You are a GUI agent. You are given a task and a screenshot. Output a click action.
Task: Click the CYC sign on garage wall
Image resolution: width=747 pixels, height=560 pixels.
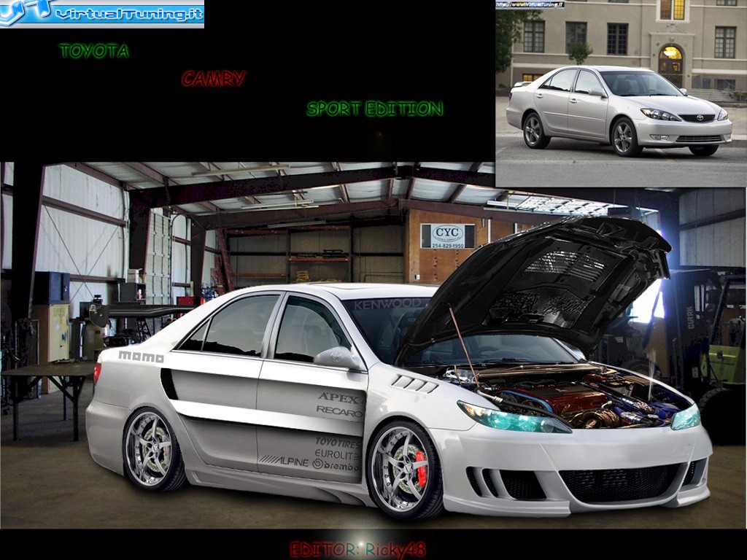click(x=448, y=236)
